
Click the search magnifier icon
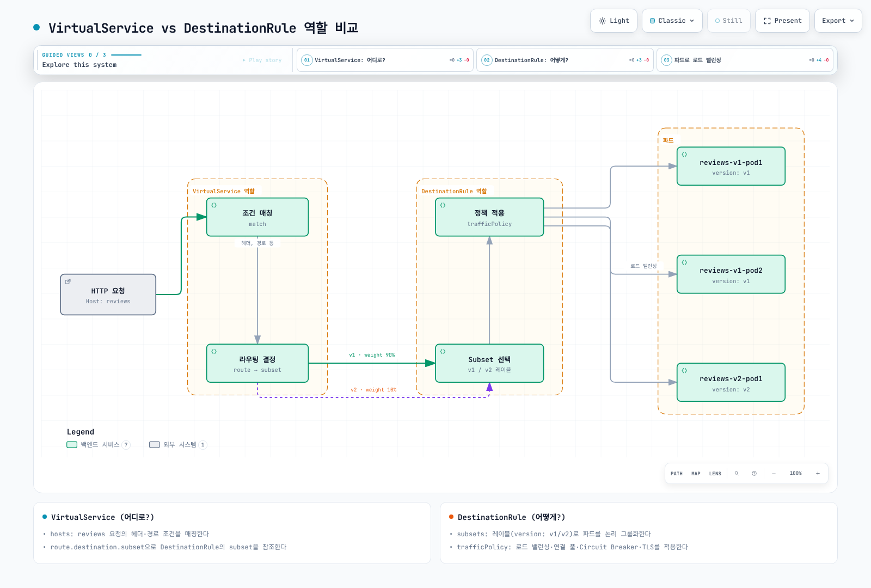tap(737, 474)
